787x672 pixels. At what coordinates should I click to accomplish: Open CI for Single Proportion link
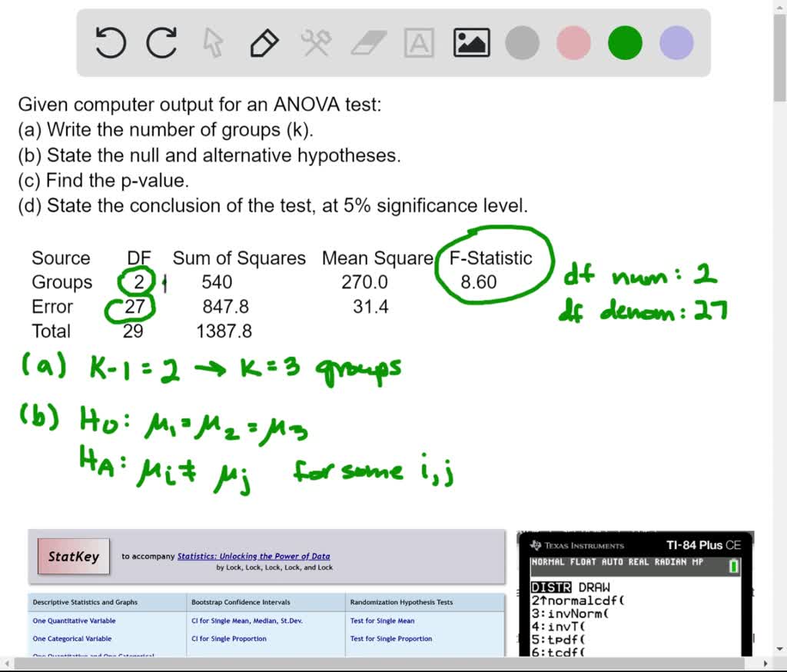click(x=229, y=639)
